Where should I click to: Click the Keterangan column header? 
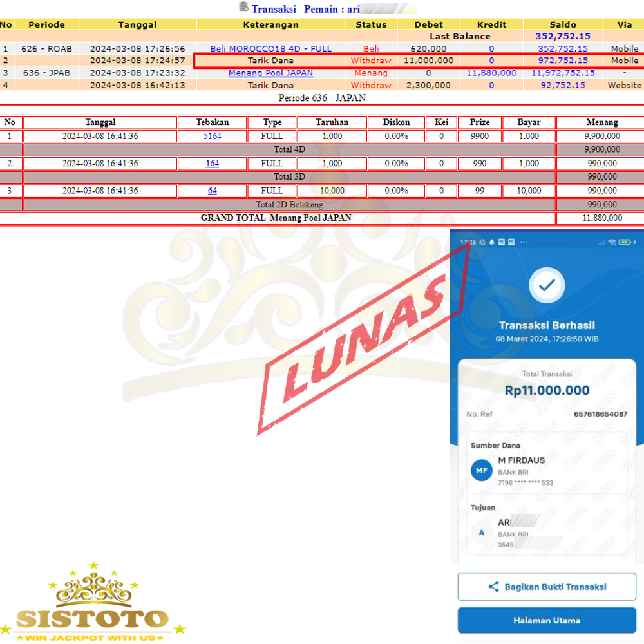click(271, 24)
